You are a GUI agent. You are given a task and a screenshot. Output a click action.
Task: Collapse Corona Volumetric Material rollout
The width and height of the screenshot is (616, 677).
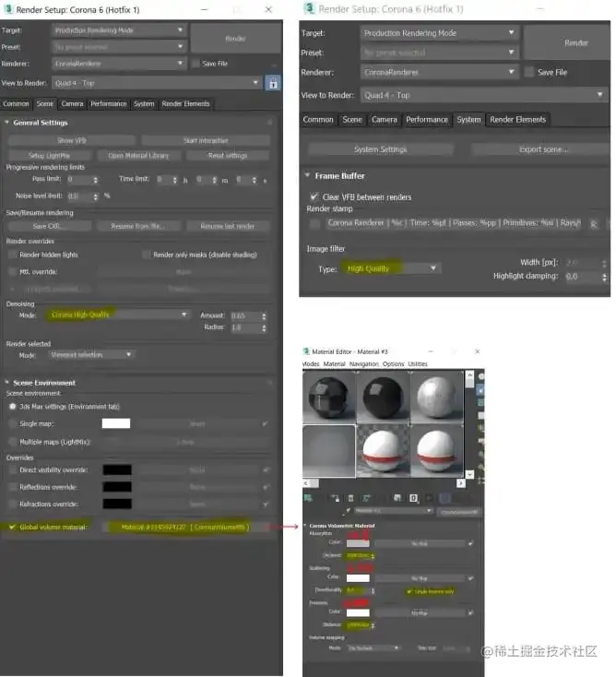[305, 526]
